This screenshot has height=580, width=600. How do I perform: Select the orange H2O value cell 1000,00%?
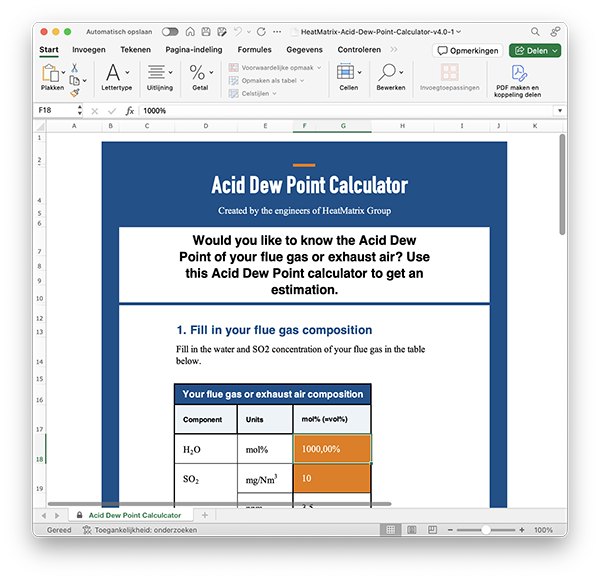(332, 449)
